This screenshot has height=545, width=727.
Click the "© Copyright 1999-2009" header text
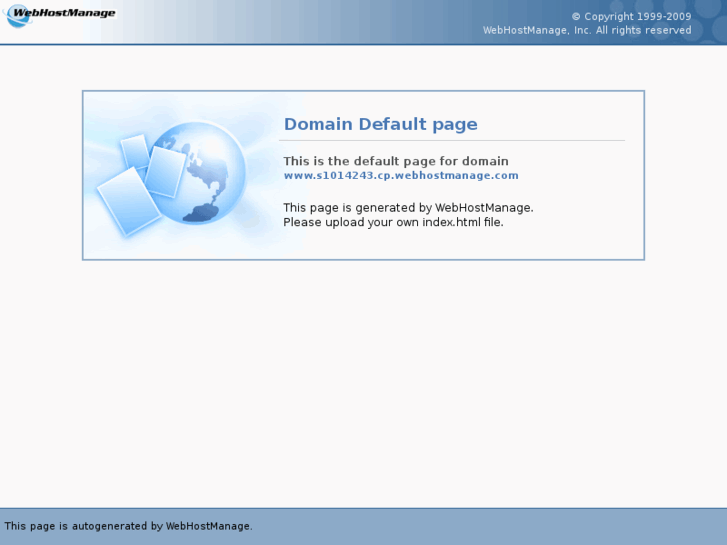point(631,17)
